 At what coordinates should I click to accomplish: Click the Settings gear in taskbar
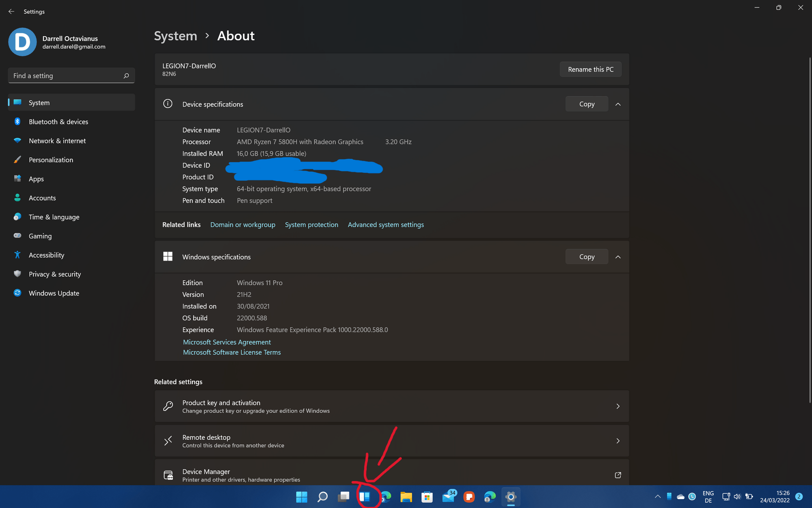click(x=511, y=497)
